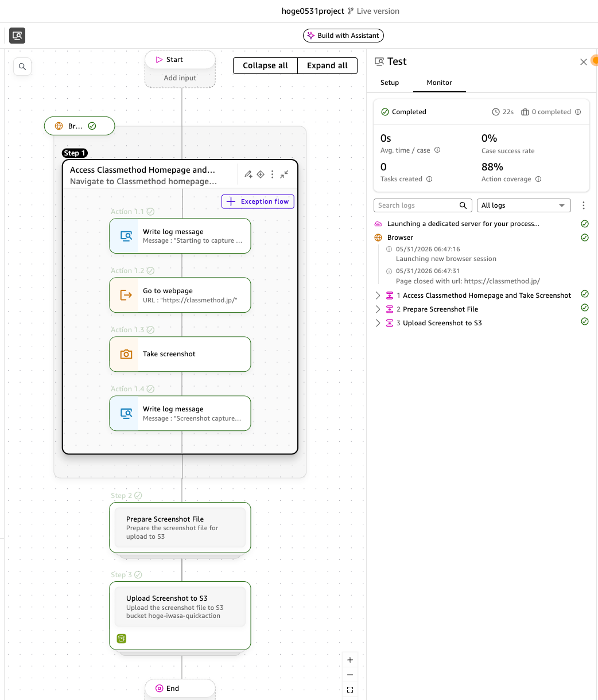
Task: Click 'Launching new browser session' log line
Action: click(446, 259)
